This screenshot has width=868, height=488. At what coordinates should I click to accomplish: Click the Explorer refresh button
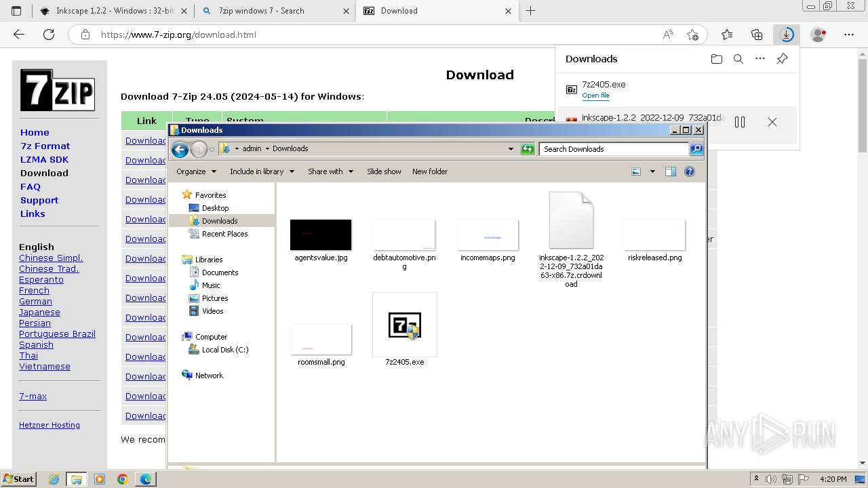[x=528, y=149]
